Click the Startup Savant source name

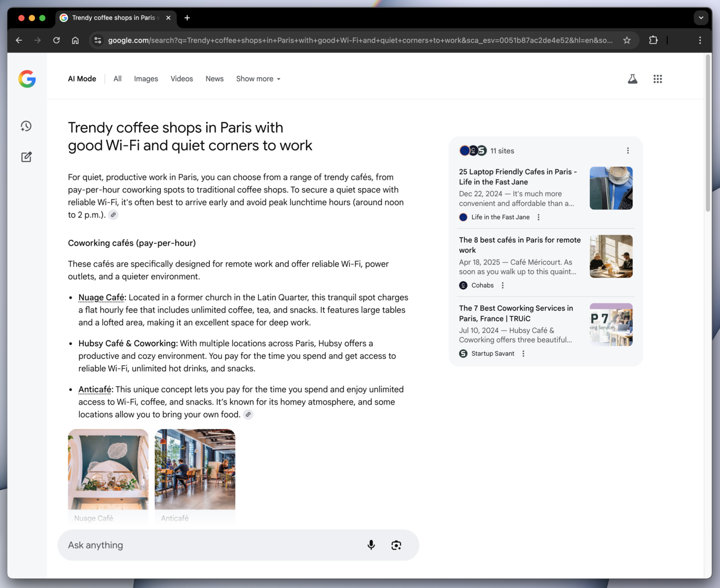[x=493, y=354]
